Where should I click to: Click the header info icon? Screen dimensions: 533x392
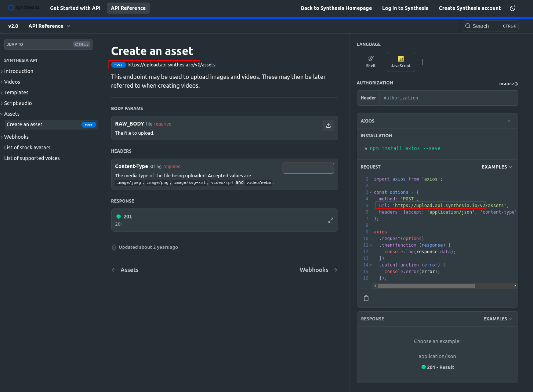point(516,84)
